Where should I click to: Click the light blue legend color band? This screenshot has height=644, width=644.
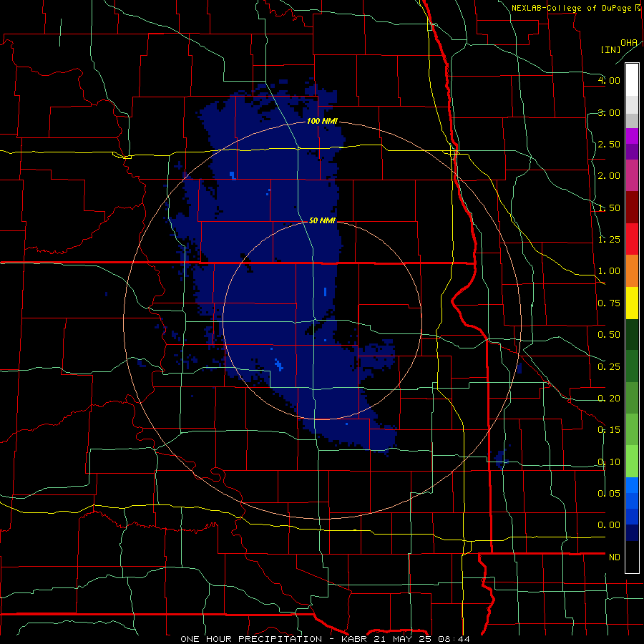(x=632, y=485)
